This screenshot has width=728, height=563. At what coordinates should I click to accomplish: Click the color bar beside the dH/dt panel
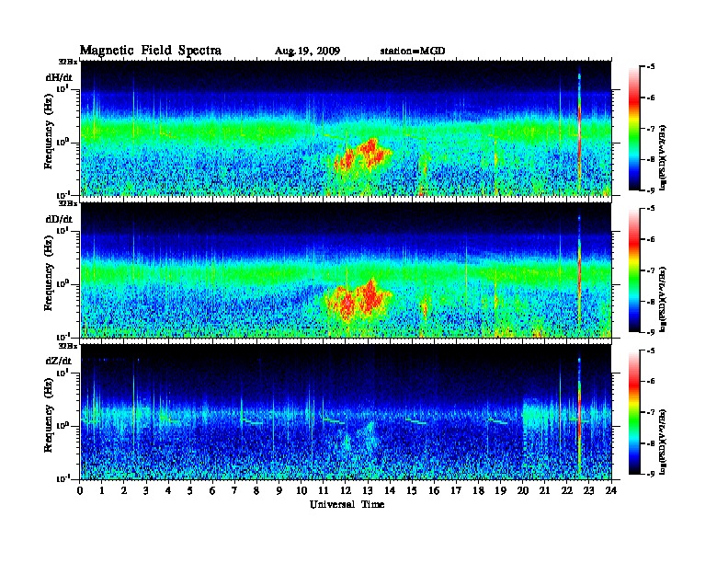click(634, 129)
